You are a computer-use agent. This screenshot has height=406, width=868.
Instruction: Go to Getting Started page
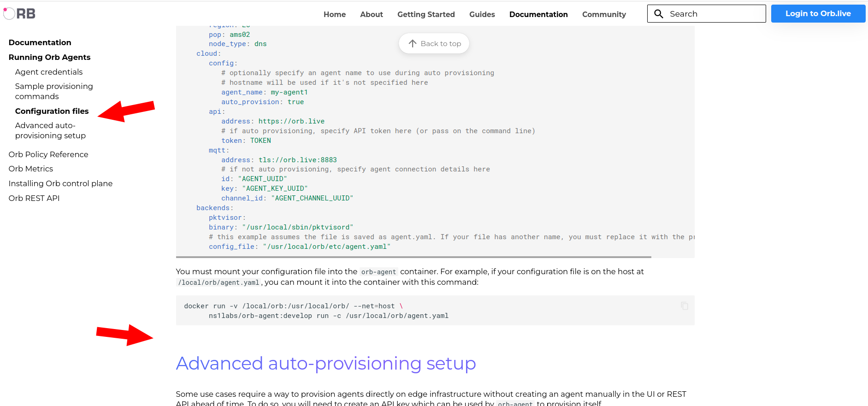pos(426,14)
